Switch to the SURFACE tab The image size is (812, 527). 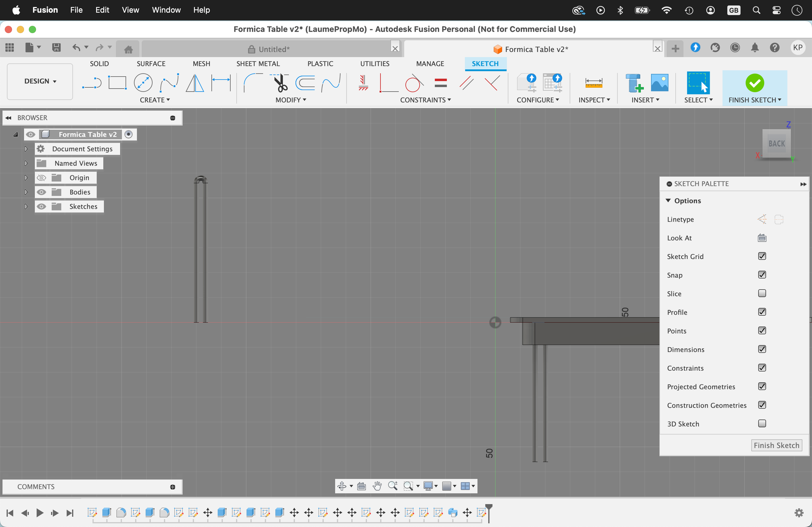151,64
